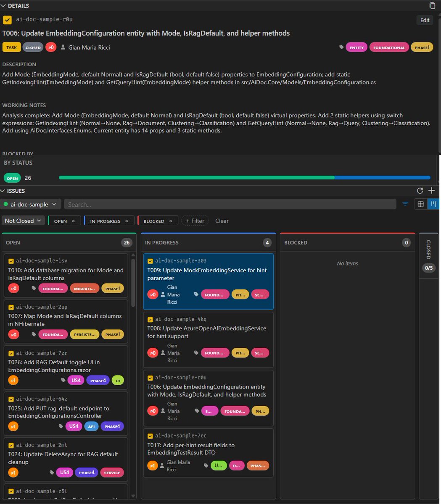The height and width of the screenshot is (504, 441).
Task: Click P1 priority badge on T017 card
Action: click(x=153, y=465)
